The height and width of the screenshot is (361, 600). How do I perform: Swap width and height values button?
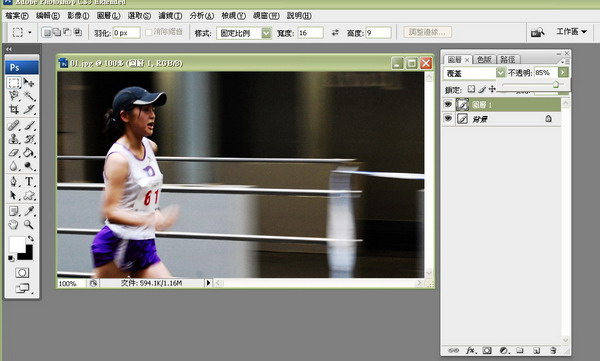point(335,33)
